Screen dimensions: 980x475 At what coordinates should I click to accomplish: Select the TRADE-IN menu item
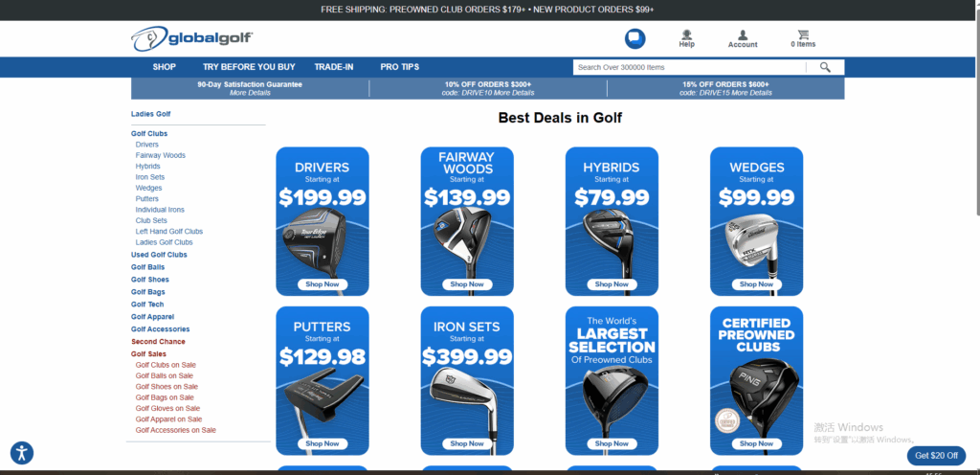[x=334, y=67]
